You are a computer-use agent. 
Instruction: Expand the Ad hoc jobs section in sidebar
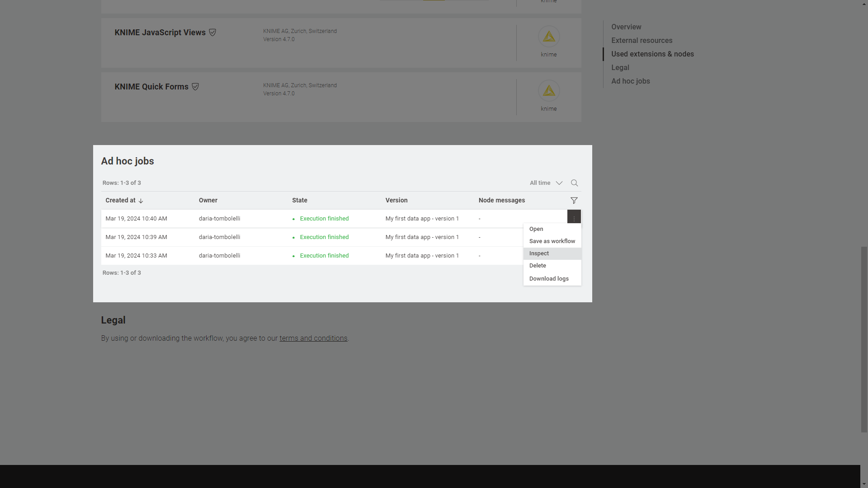(631, 81)
